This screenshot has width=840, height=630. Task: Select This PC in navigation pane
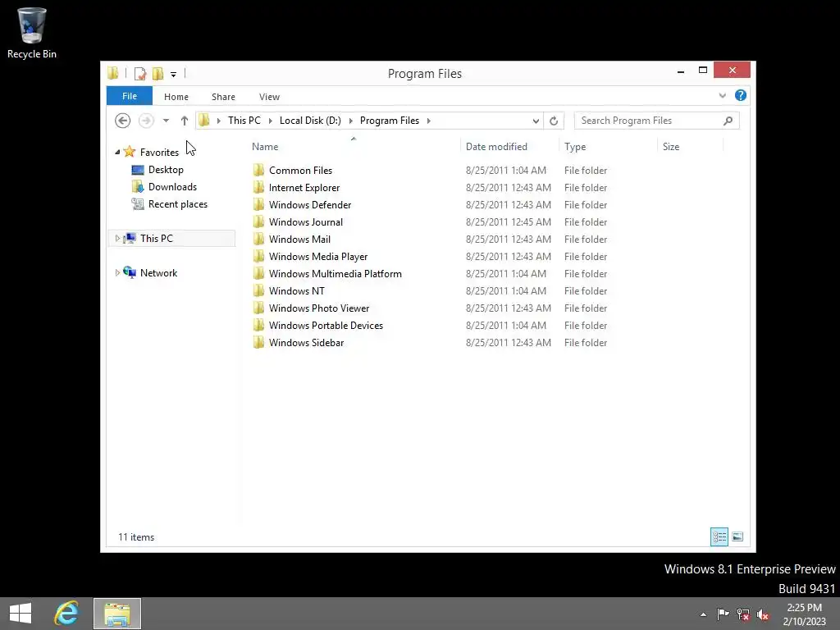tap(157, 239)
